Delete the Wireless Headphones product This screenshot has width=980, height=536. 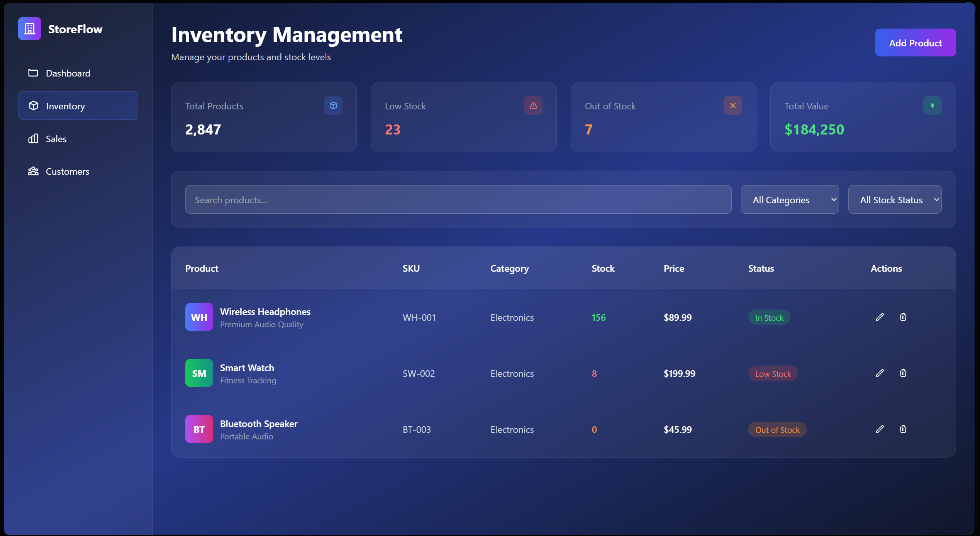click(903, 317)
